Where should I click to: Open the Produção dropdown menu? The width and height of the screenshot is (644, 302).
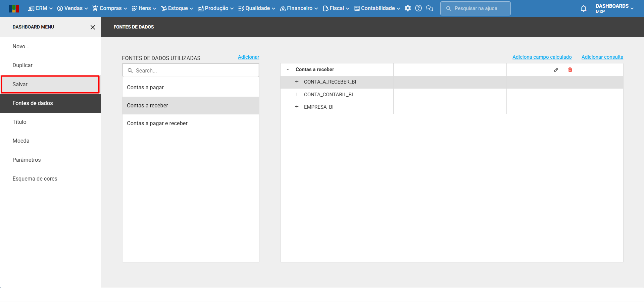tap(216, 8)
